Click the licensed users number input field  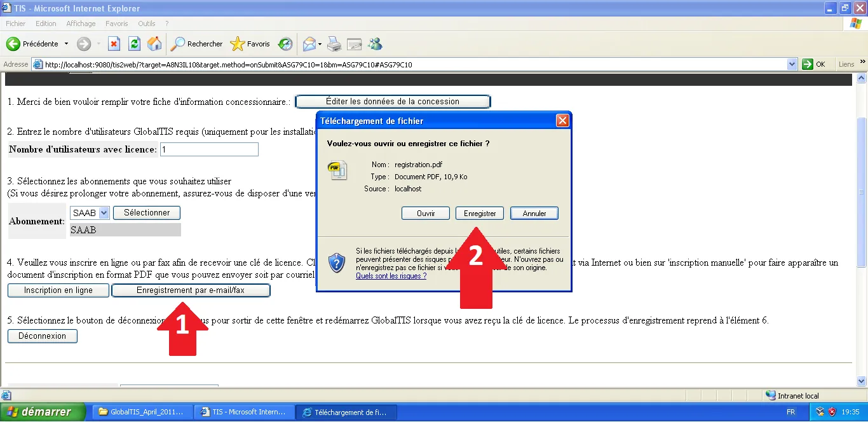pyautogui.click(x=209, y=149)
